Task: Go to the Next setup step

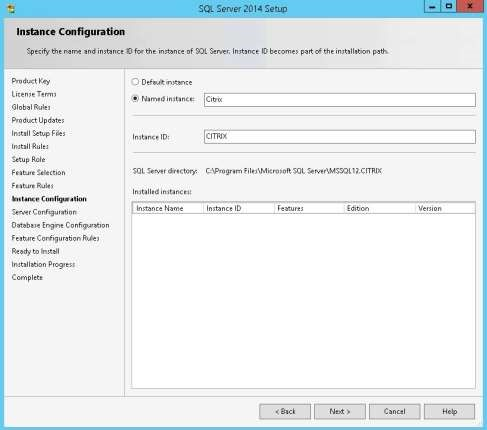Action: 340,412
